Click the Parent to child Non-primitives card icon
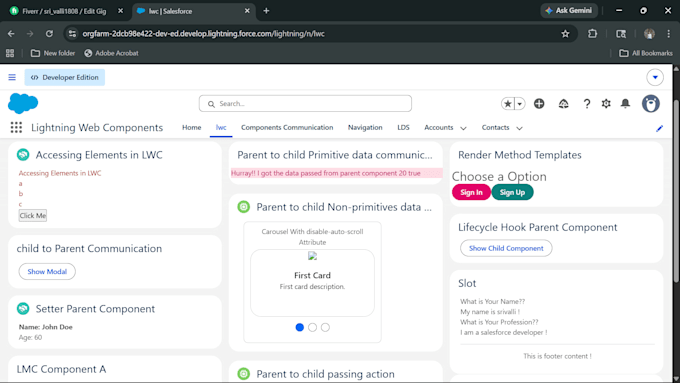 (244, 207)
